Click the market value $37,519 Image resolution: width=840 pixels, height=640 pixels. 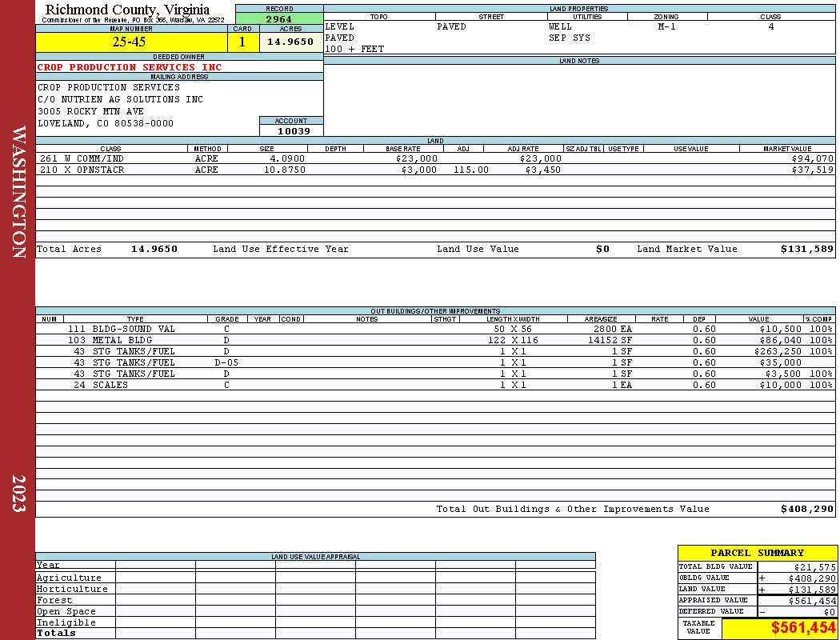(x=812, y=170)
